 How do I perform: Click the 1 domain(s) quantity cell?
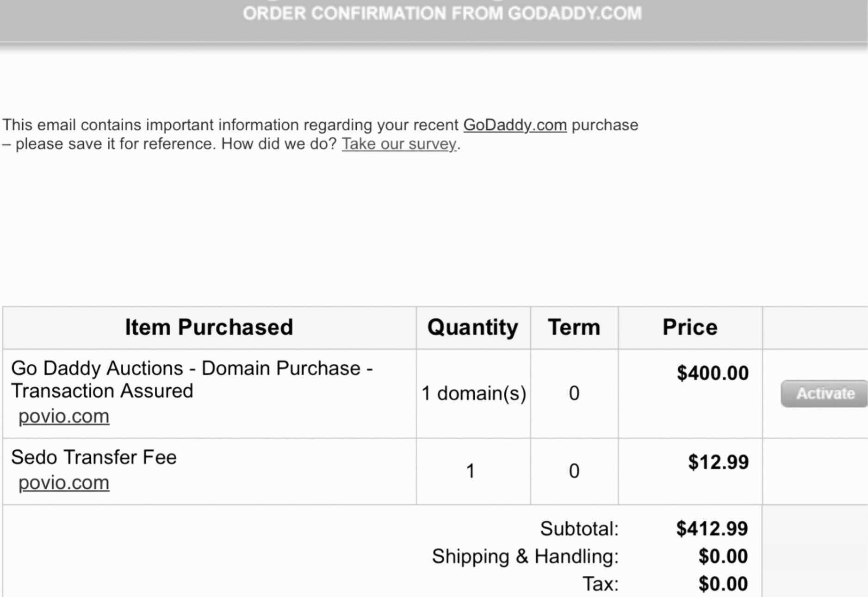[474, 393]
